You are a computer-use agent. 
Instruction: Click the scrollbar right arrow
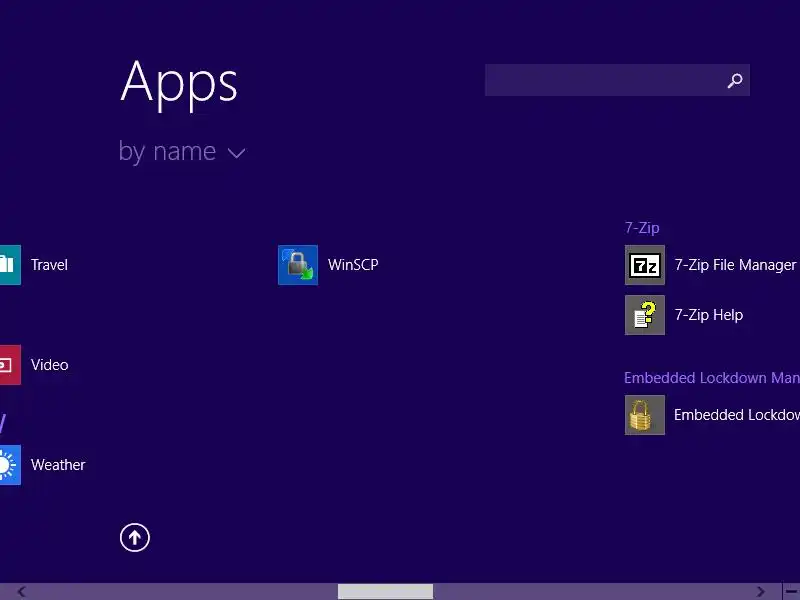[760, 592]
